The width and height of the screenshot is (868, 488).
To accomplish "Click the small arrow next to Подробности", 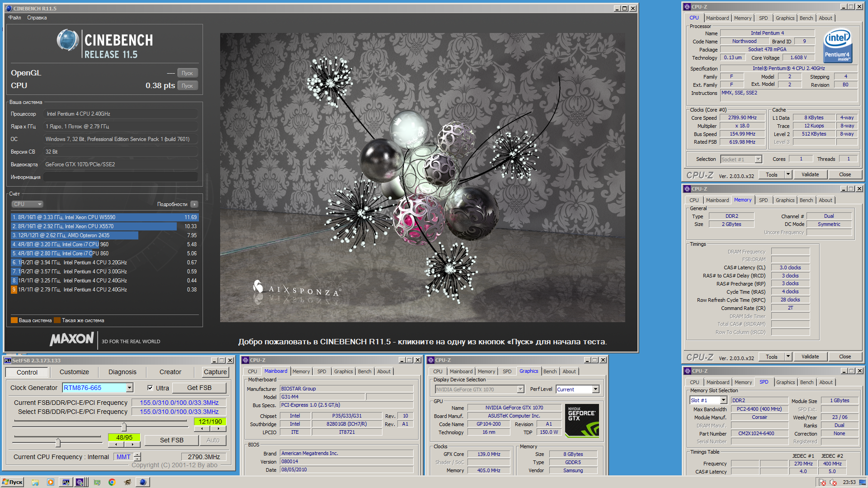I will tap(194, 204).
